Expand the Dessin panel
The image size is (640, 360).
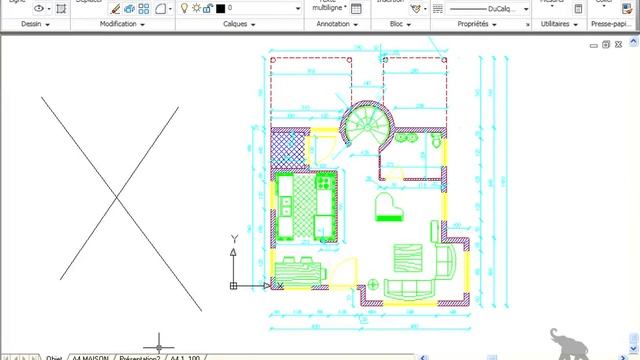click(35, 24)
